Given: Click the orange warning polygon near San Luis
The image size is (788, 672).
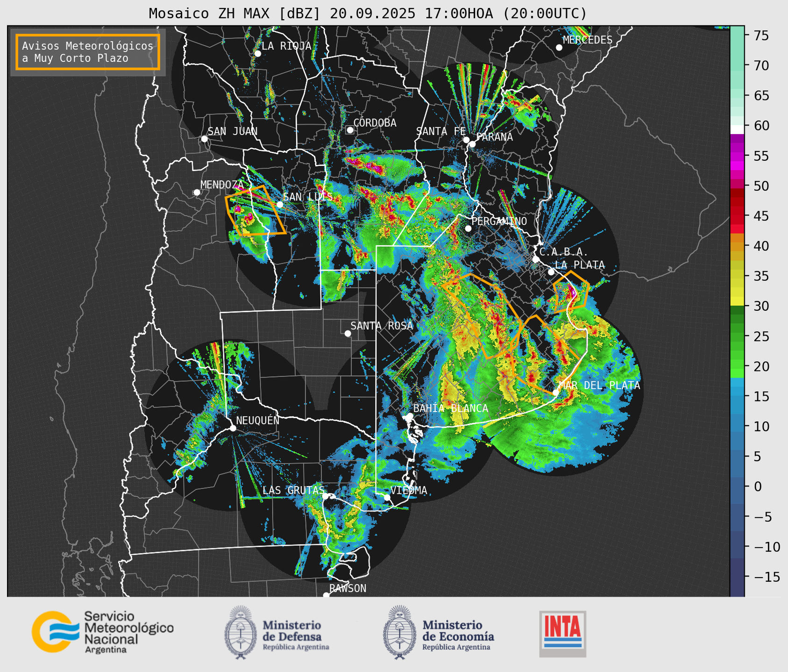Looking at the screenshot, I should [x=255, y=211].
